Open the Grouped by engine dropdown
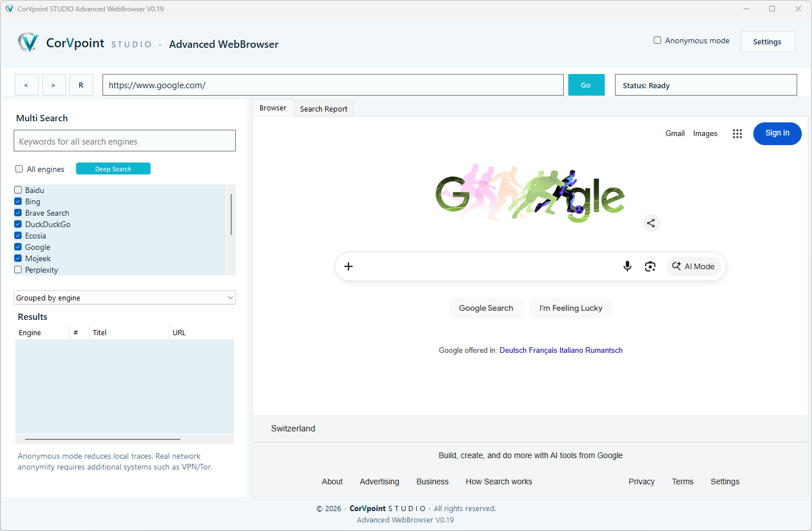This screenshot has width=812, height=531. 125,298
